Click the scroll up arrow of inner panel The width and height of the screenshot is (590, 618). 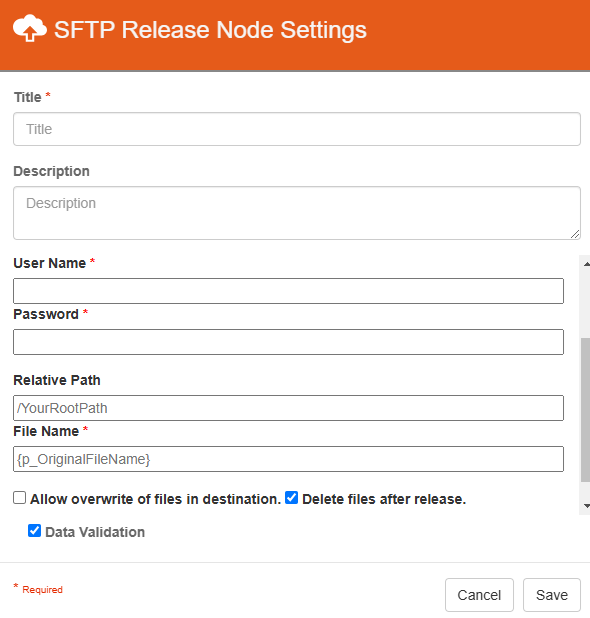click(586, 264)
